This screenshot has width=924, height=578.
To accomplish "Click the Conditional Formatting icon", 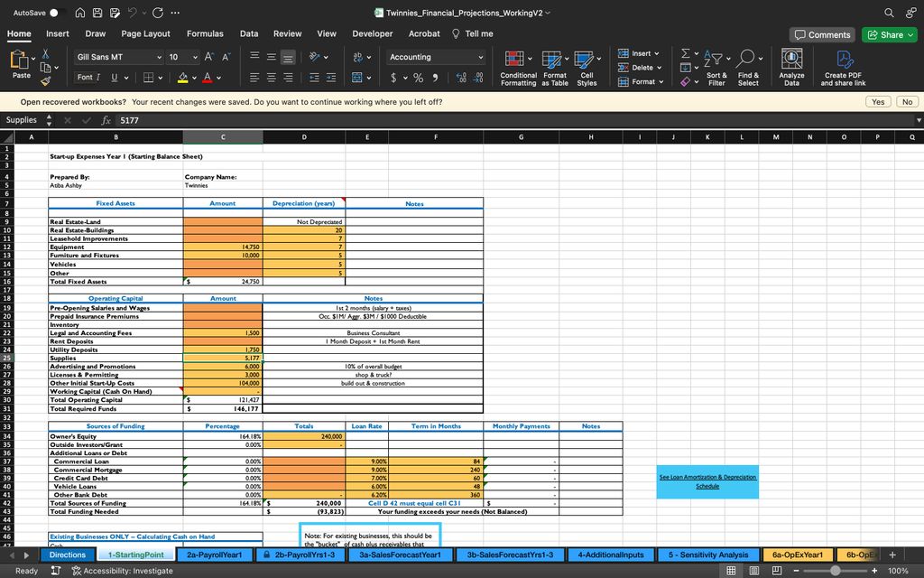I will (514, 59).
